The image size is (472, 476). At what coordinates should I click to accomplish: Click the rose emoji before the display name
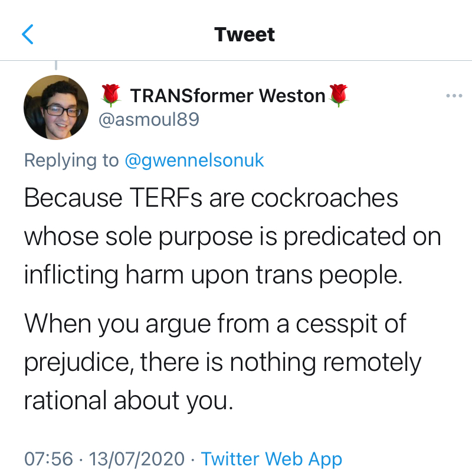pyautogui.click(x=111, y=95)
